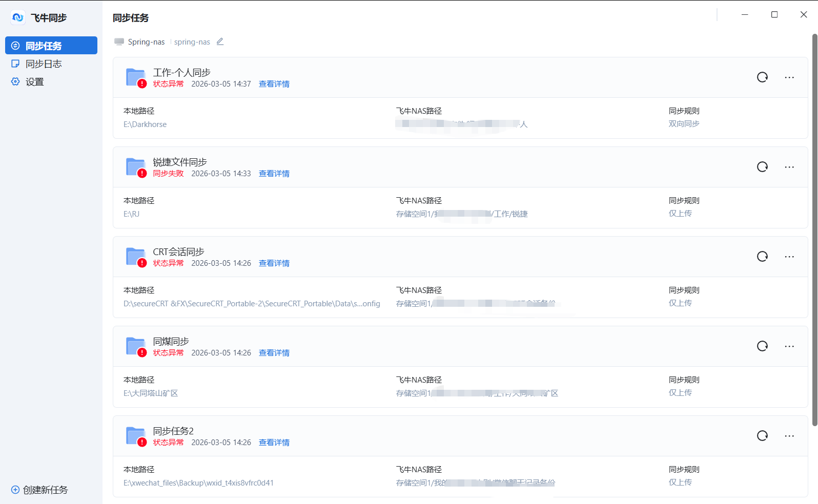The width and height of the screenshot is (818, 504).
Task: Click the 飞牛同步 app logo
Action: pyautogui.click(x=18, y=18)
